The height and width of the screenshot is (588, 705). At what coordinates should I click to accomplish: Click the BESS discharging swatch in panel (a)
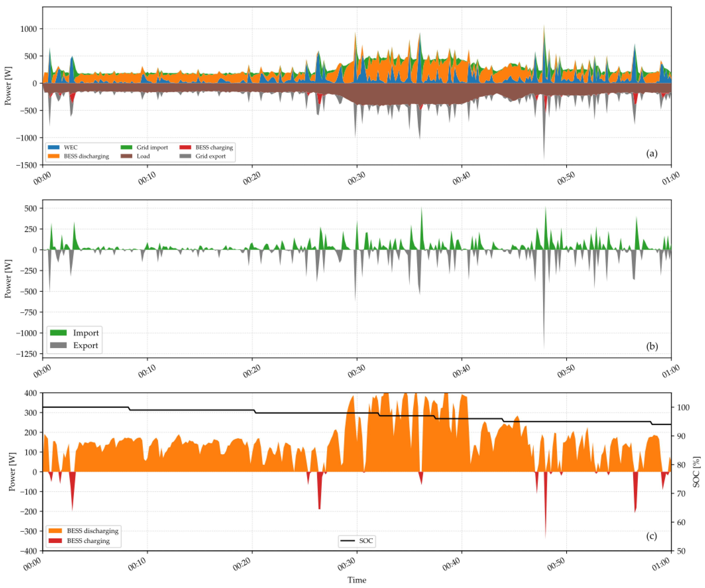pyautogui.click(x=54, y=156)
